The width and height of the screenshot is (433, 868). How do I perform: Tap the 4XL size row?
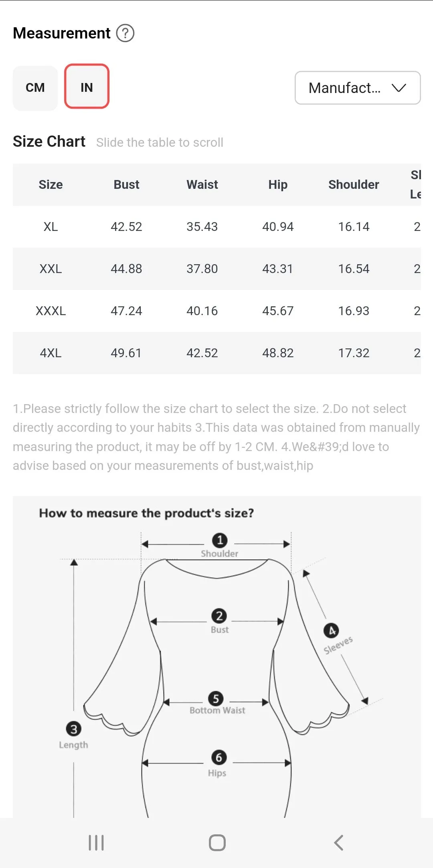[x=217, y=353]
